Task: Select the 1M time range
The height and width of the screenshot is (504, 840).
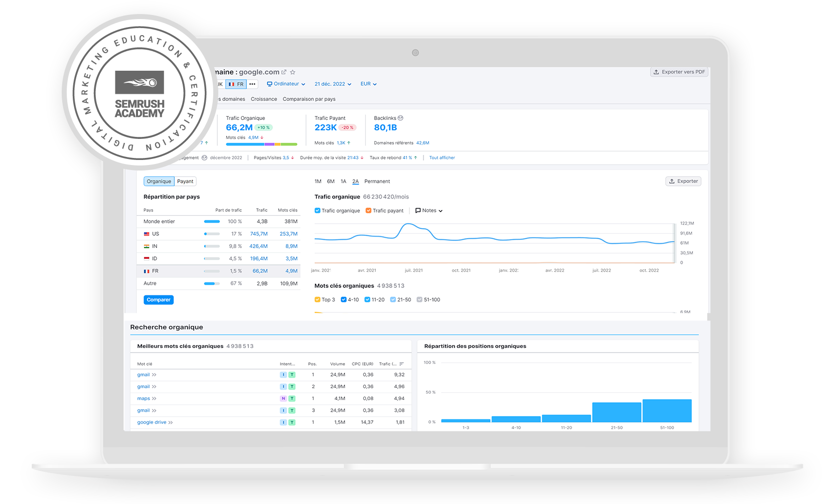Action: tap(318, 182)
